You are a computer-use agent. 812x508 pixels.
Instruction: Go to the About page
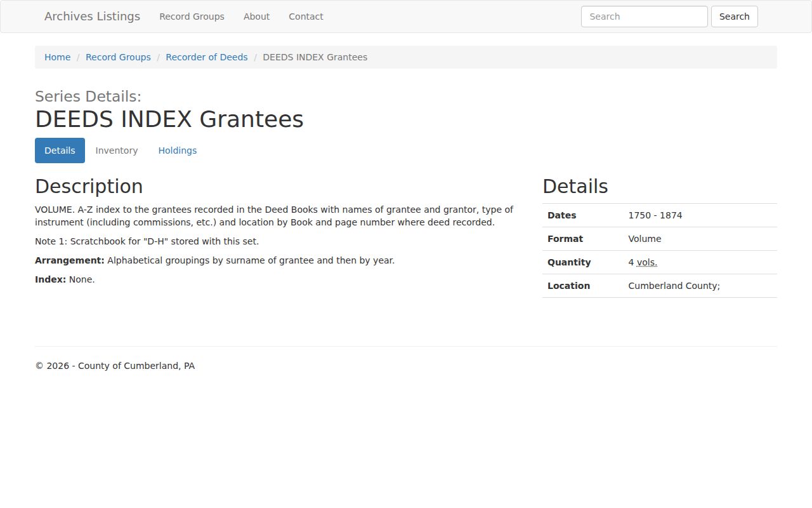click(x=256, y=17)
